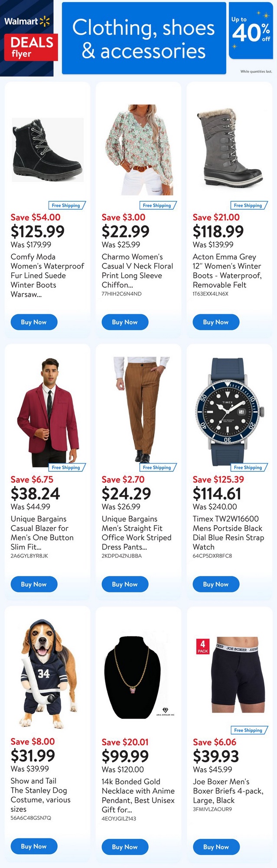The height and width of the screenshot is (868, 277).
Task: Buy the Charmo floral chiffon blouse
Action: pos(125,322)
